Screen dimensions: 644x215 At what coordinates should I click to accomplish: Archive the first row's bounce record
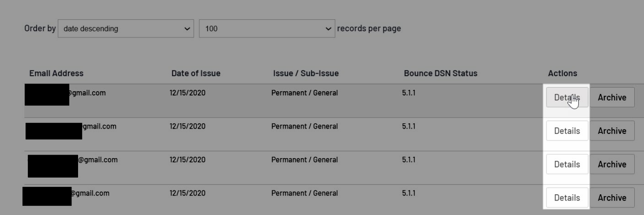coord(612,97)
